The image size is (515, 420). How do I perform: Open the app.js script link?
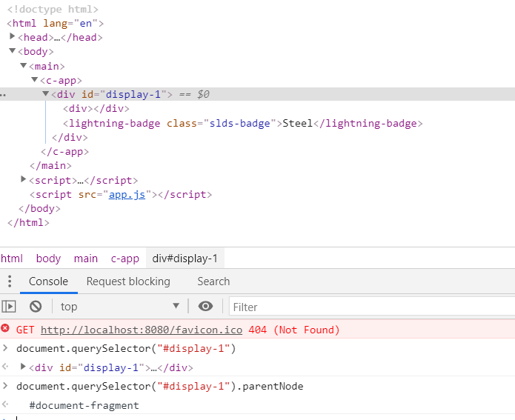click(x=127, y=194)
